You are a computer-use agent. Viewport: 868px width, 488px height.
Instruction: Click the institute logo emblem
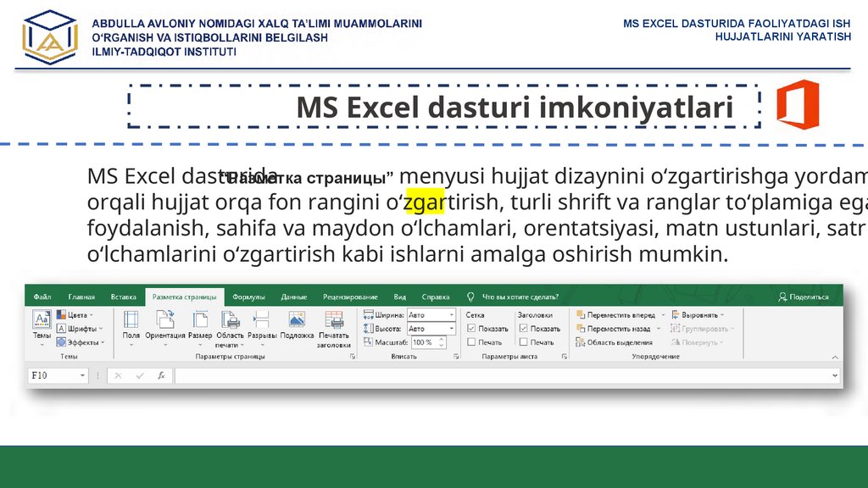click(50, 37)
